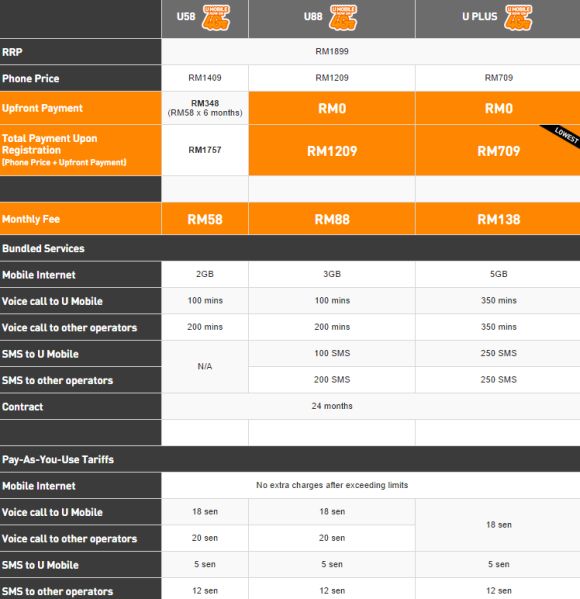Click U PLUS 350 mins to U Mobile

coord(499,300)
